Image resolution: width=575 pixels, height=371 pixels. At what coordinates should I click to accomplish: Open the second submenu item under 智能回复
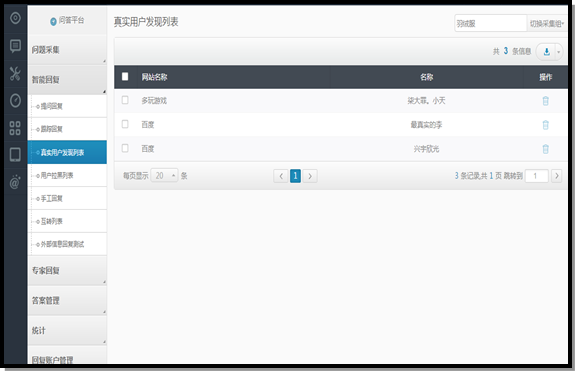point(67,129)
